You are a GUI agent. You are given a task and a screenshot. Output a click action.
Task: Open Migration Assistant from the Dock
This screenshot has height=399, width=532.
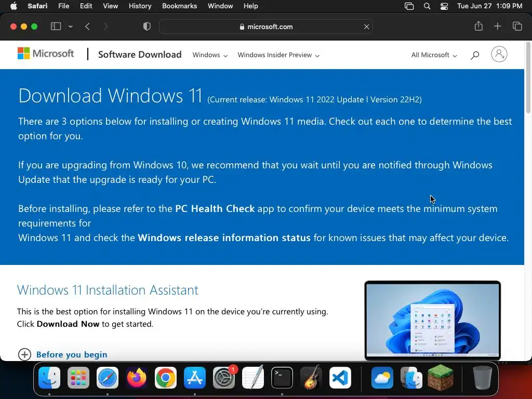[411, 378]
